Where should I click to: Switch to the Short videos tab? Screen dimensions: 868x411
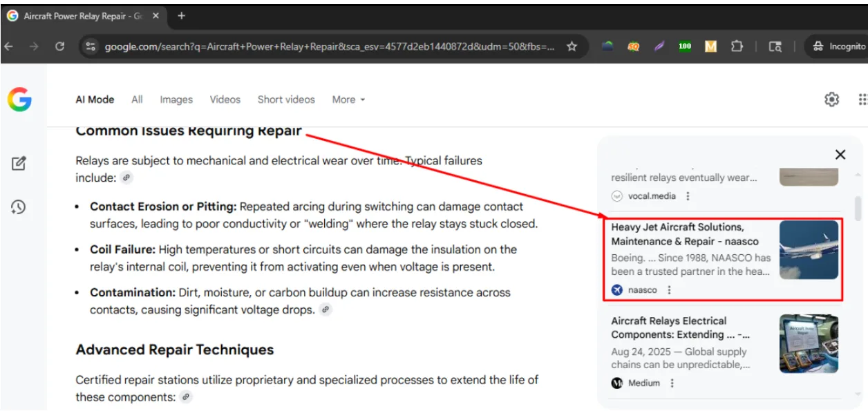tap(285, 99)
